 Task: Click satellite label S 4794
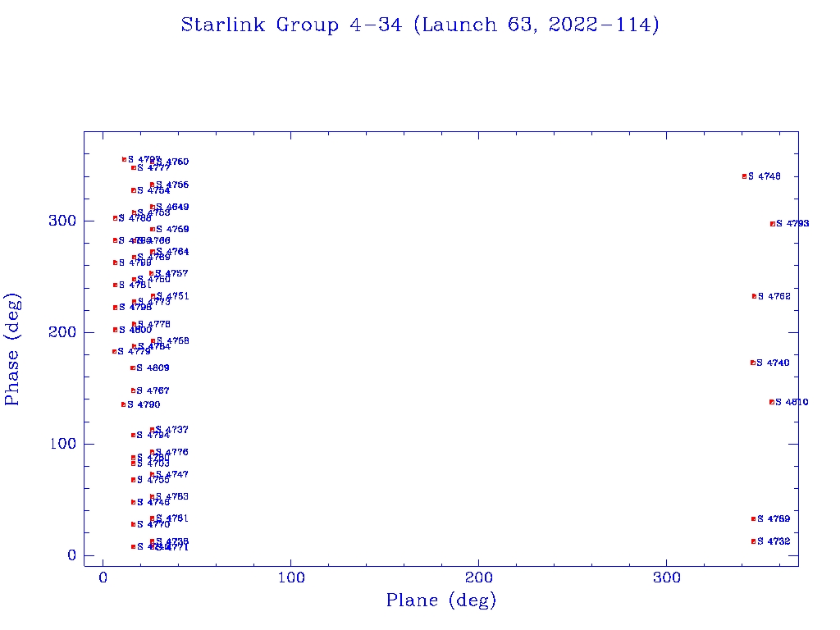click(153, 435)
